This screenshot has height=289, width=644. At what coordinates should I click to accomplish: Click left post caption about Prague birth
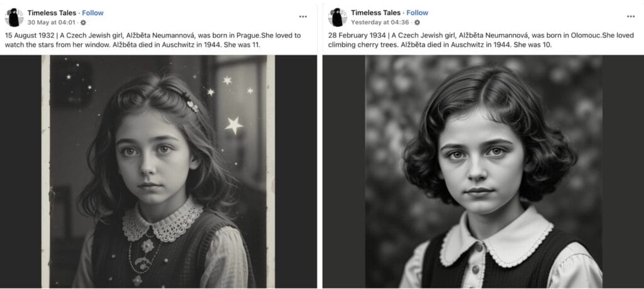coord(153,40)
